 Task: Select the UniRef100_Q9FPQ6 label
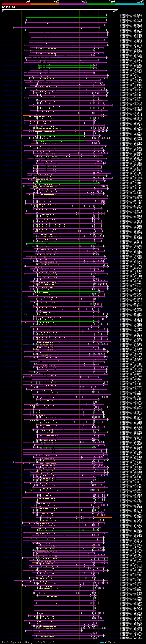click(131, 173)
